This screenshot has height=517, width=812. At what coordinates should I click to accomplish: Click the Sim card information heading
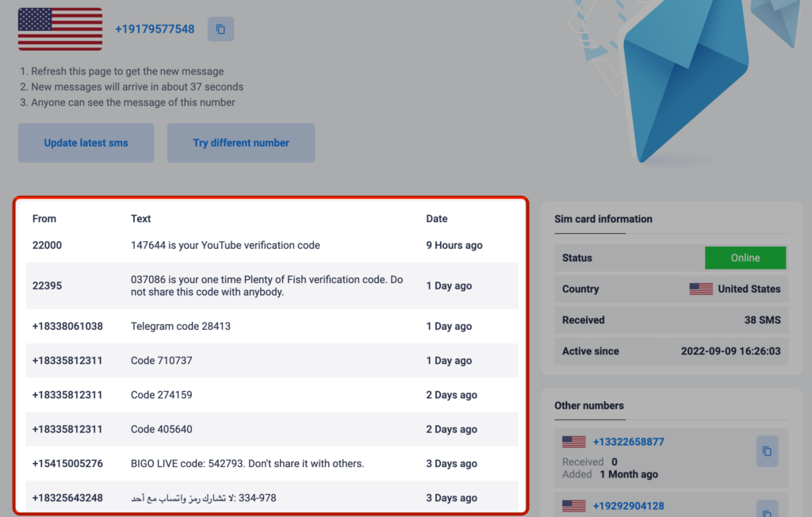point(603,219)
